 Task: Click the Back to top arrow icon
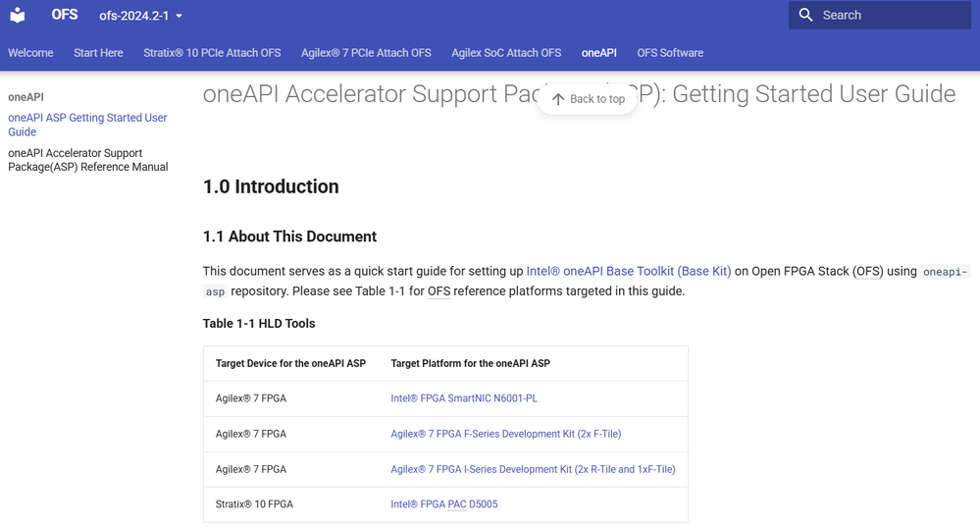[558, 99]
